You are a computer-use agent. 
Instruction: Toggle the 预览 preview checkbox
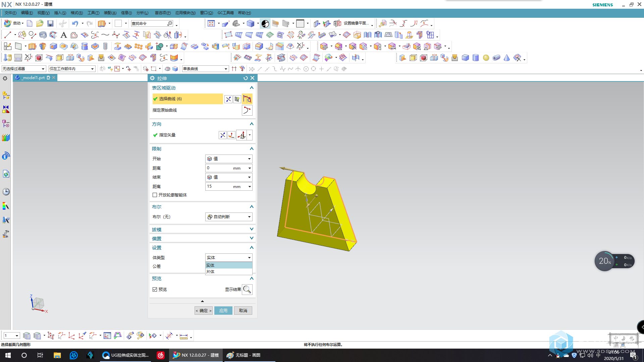[x=155, y=289]
